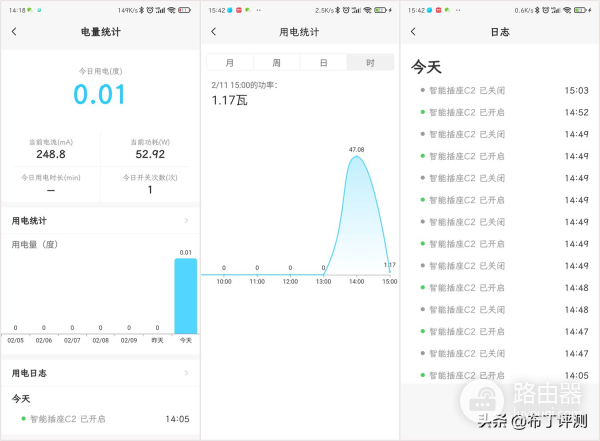Tap the 今天 bar in usage chart
The image size is (600, 441).
[x=185, y=296]
